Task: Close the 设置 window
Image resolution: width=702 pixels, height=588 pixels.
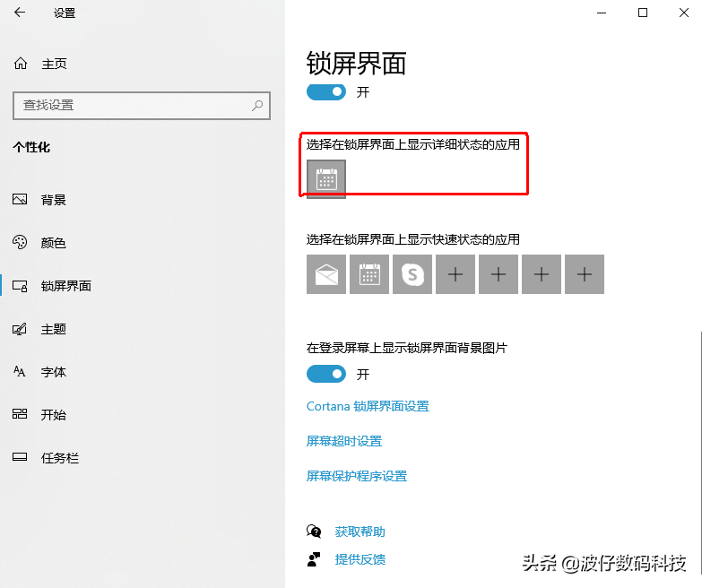Action: point(684,13)
